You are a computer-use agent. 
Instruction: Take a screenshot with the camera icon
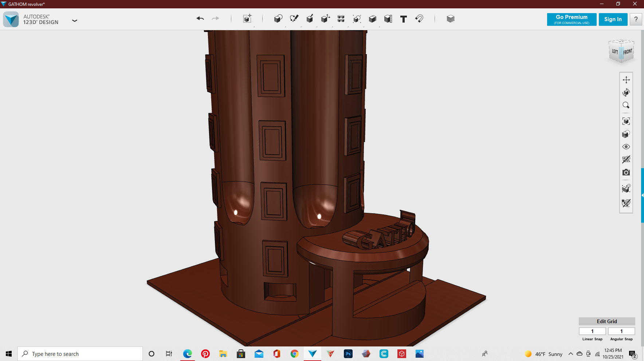coord(626,172)
